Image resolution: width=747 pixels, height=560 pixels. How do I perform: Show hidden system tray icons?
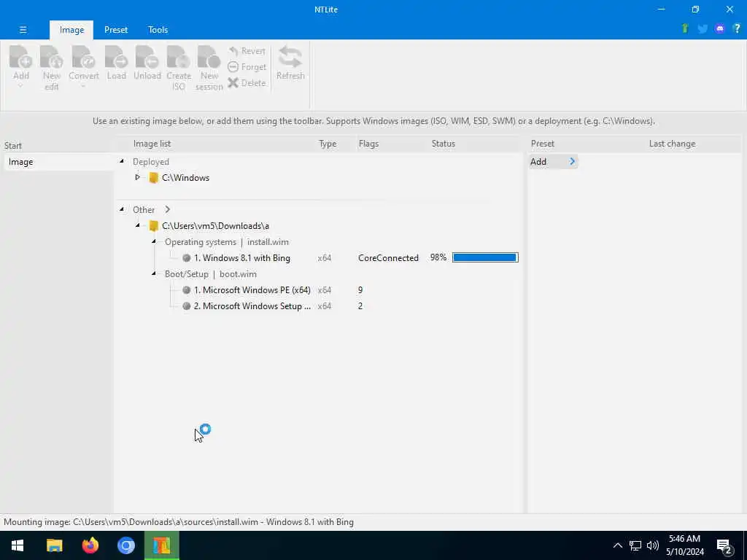click(x=617, y=545)
